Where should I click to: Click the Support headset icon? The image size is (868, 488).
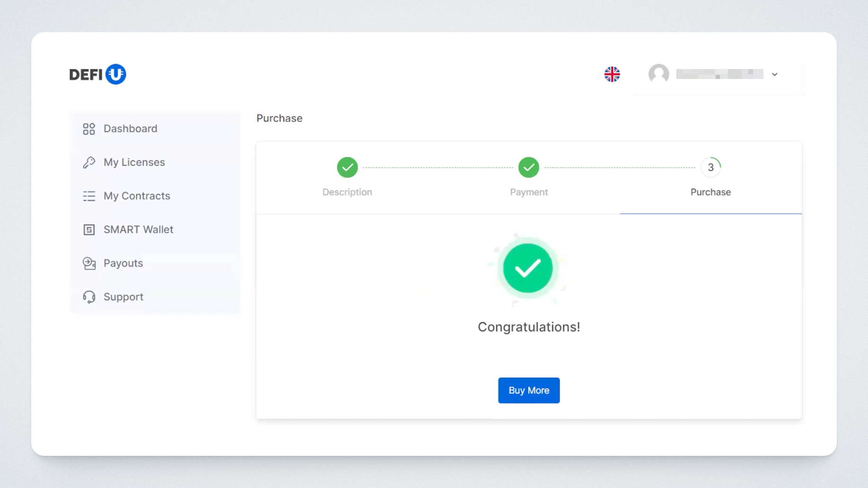pyautogui.click(x=89, y=297)
